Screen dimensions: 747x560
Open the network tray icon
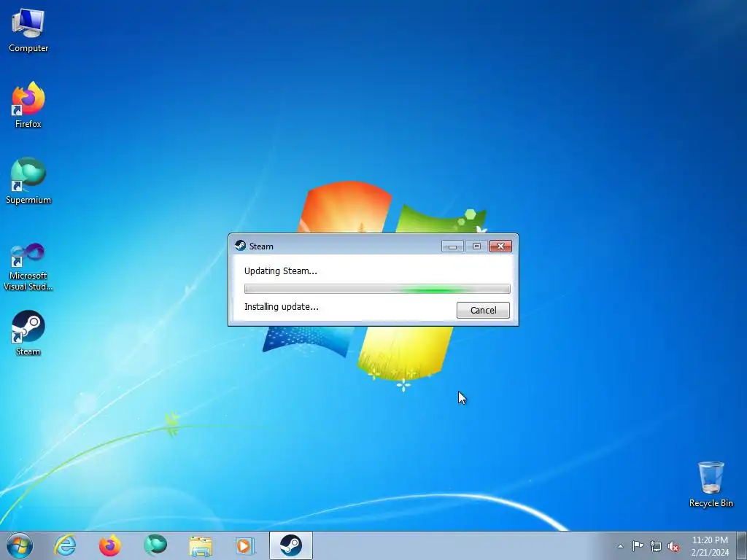click(x=656, y=546)
